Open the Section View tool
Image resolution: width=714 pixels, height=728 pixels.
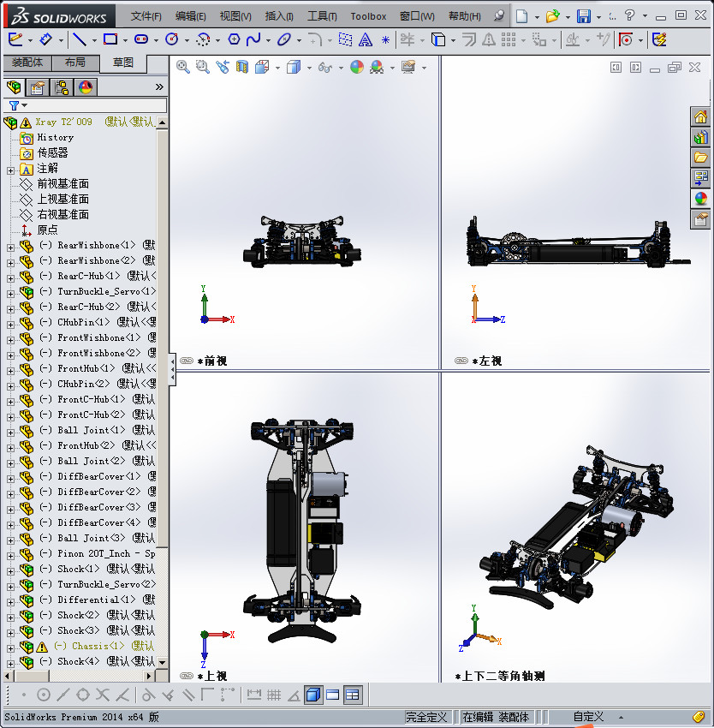(242, 68)
